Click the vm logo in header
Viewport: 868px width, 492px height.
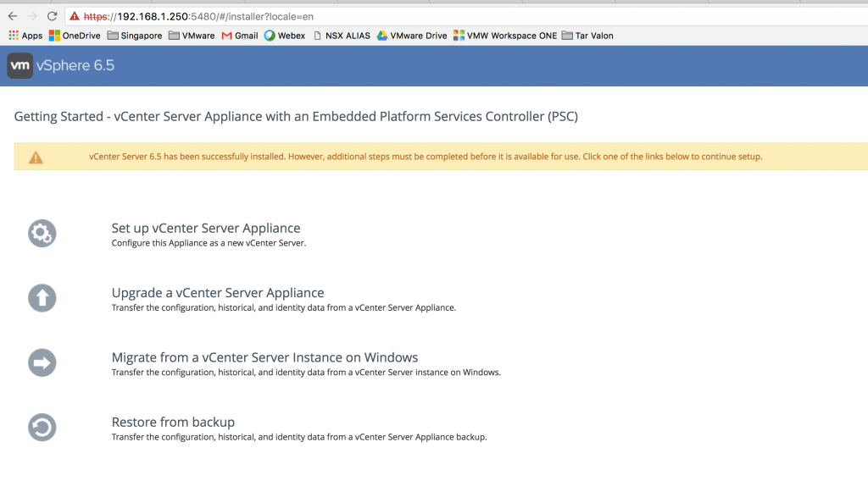coord(20,66)
